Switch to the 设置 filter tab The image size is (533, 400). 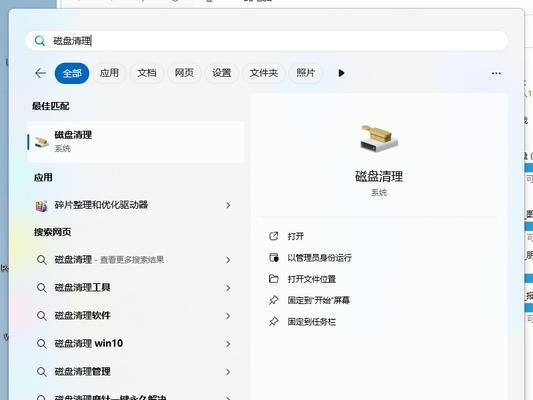coord(222,73)
